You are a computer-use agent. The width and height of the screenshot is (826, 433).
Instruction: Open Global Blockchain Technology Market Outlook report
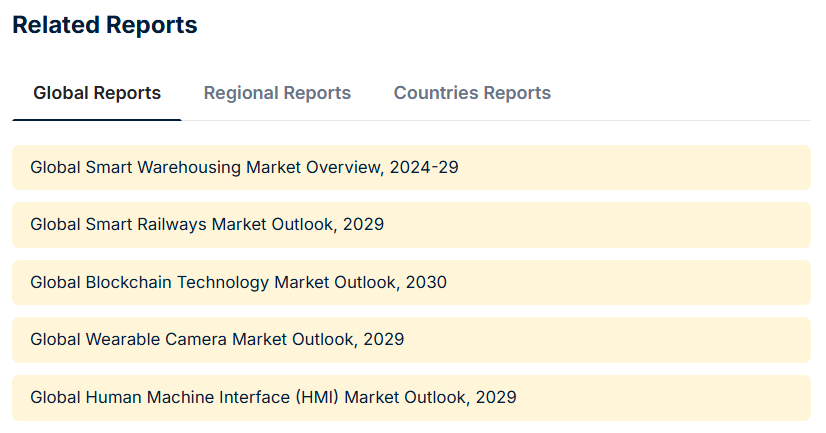(x=238, y=282)
